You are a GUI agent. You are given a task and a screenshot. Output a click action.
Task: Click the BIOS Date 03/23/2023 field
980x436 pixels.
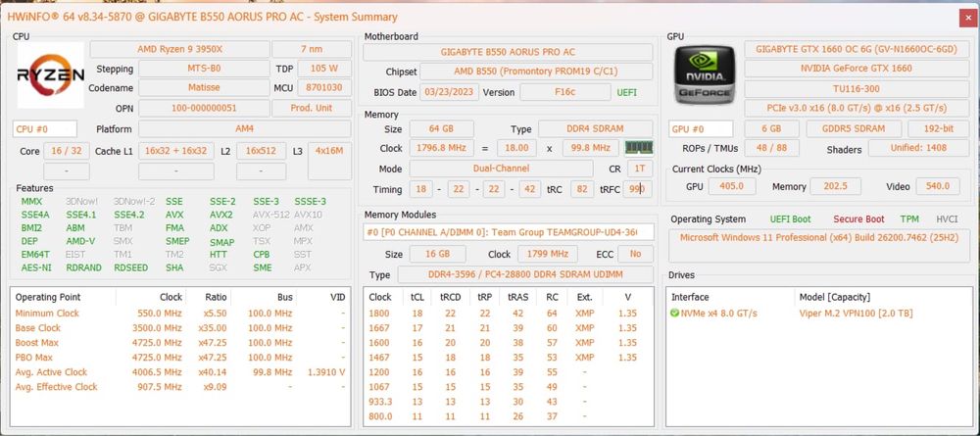tap(450, 92)
